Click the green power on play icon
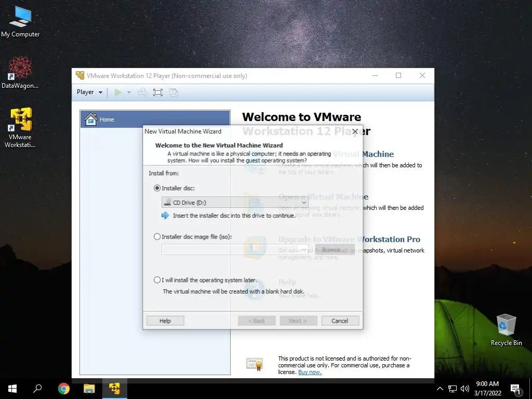532x399 pixels. (118, 92)
